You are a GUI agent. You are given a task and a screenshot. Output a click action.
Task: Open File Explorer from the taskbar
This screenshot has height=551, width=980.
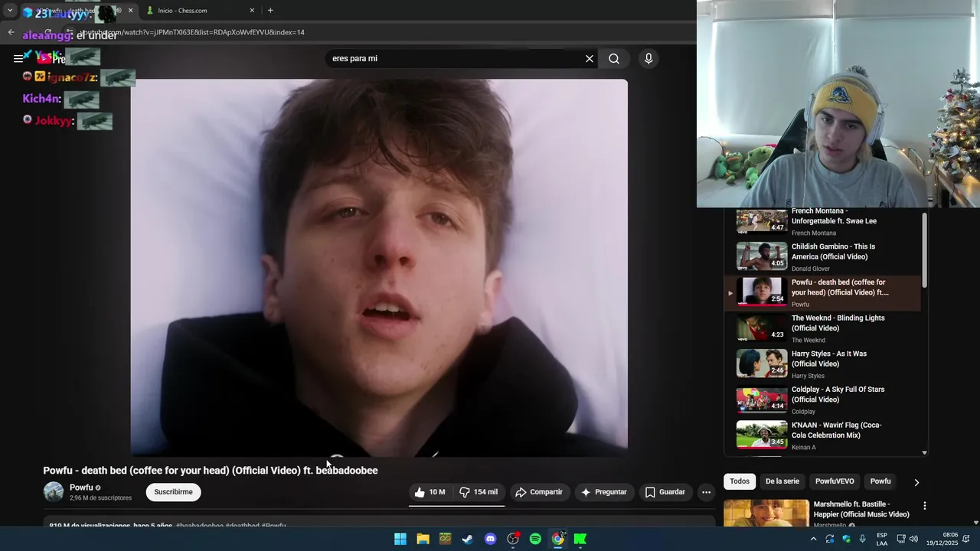[423, 539]
